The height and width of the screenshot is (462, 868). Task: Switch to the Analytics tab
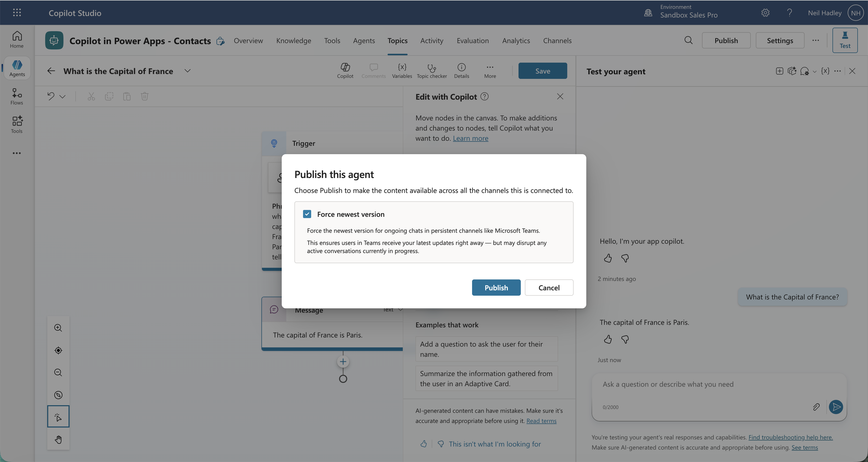tap(516, 40)
